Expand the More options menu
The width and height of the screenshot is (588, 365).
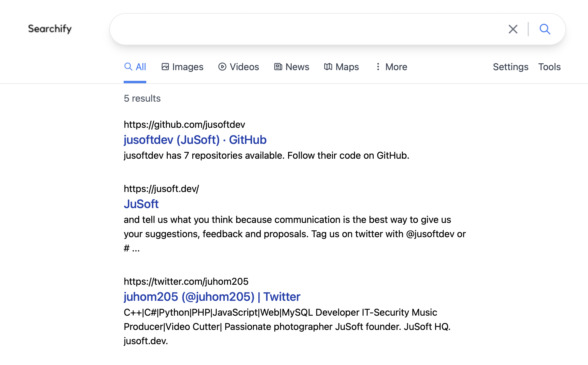(x=396, y=67)
